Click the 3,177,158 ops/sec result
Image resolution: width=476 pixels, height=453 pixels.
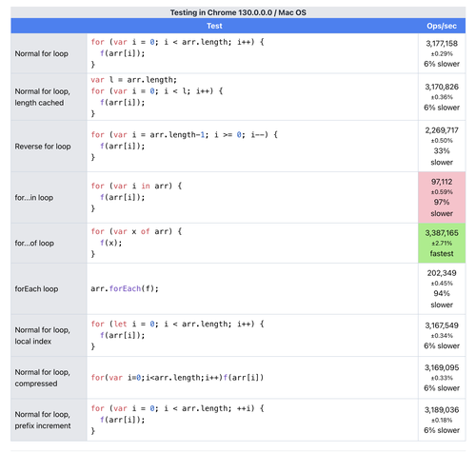(442, 44)
